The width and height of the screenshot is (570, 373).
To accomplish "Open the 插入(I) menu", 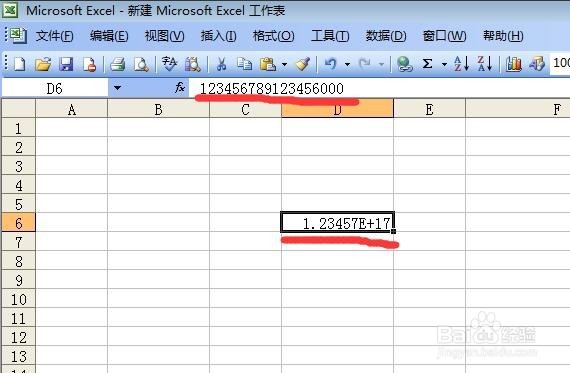I will tap(218, 36).
